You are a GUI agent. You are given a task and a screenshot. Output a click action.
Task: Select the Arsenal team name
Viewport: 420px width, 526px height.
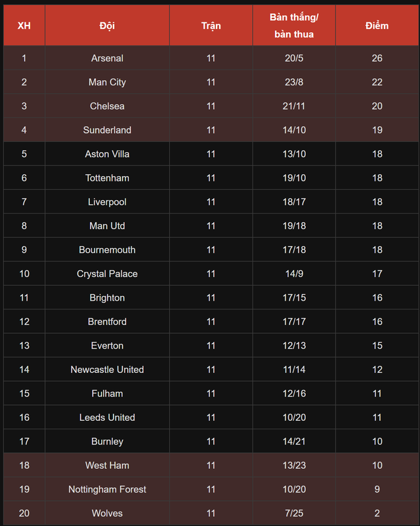[107, 58]
